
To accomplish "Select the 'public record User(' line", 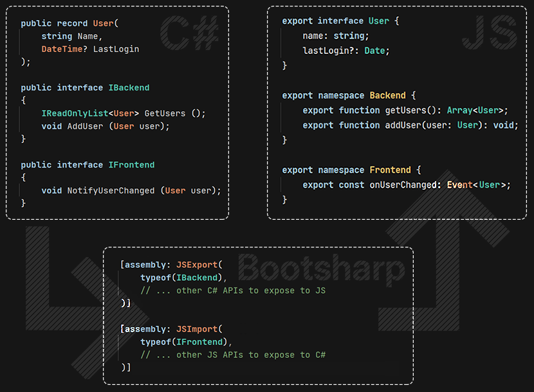I will (x=69, y=24).
